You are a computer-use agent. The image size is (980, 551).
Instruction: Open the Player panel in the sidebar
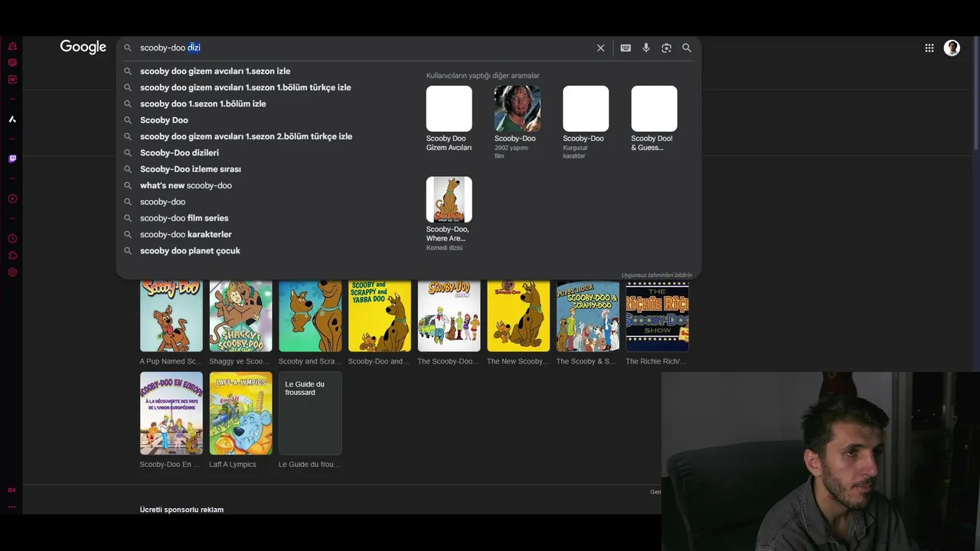tap(12, 199)
